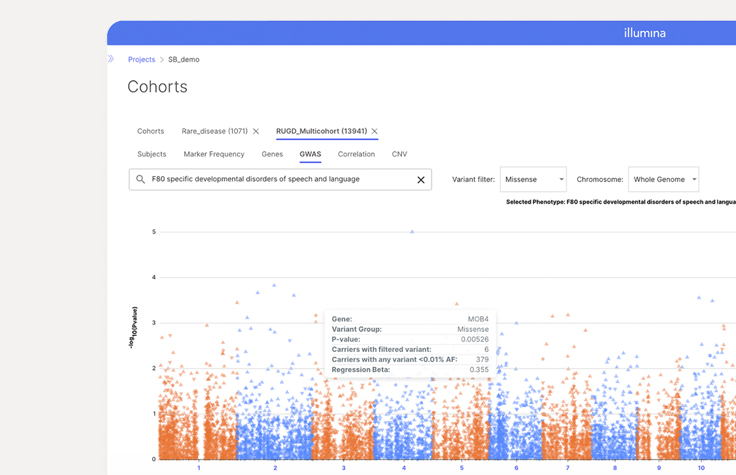
Task: Click the top data point at value 5
Action: coord(412,231)
